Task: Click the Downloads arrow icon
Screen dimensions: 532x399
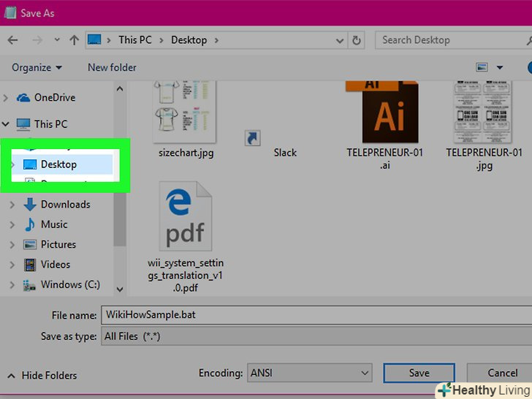Action: [30, 205]
